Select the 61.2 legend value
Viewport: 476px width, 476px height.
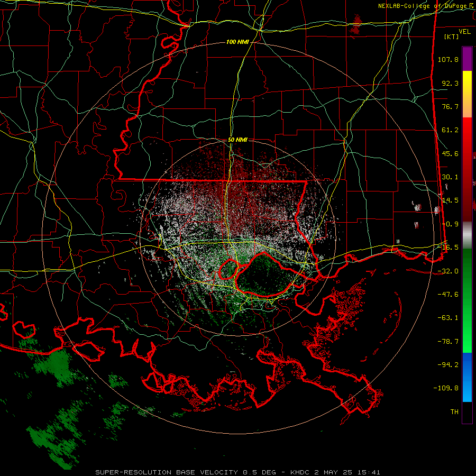pyautogui.click(x=450, y=130)
